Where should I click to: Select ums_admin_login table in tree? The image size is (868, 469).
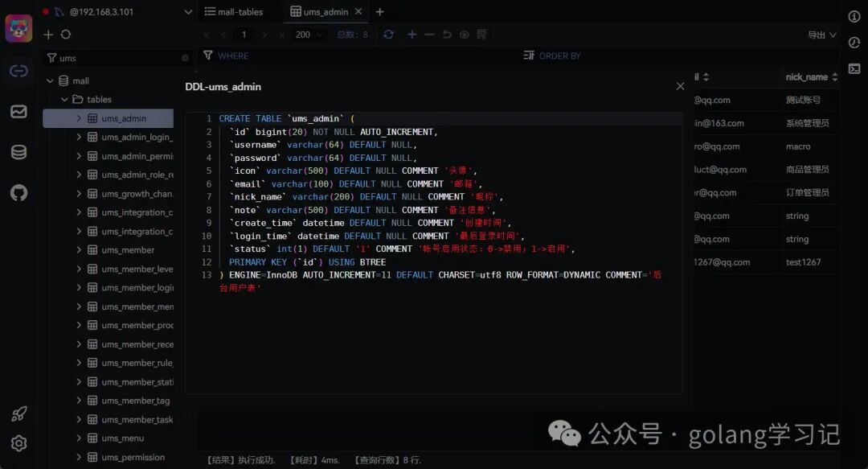click(x=137, y=137)
